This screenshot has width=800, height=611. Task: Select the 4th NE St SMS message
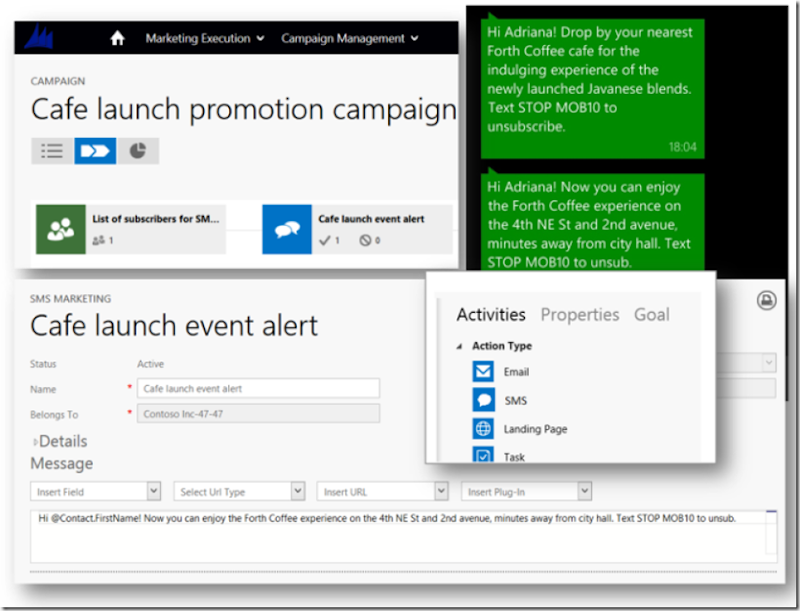click(x=592, y=222)
